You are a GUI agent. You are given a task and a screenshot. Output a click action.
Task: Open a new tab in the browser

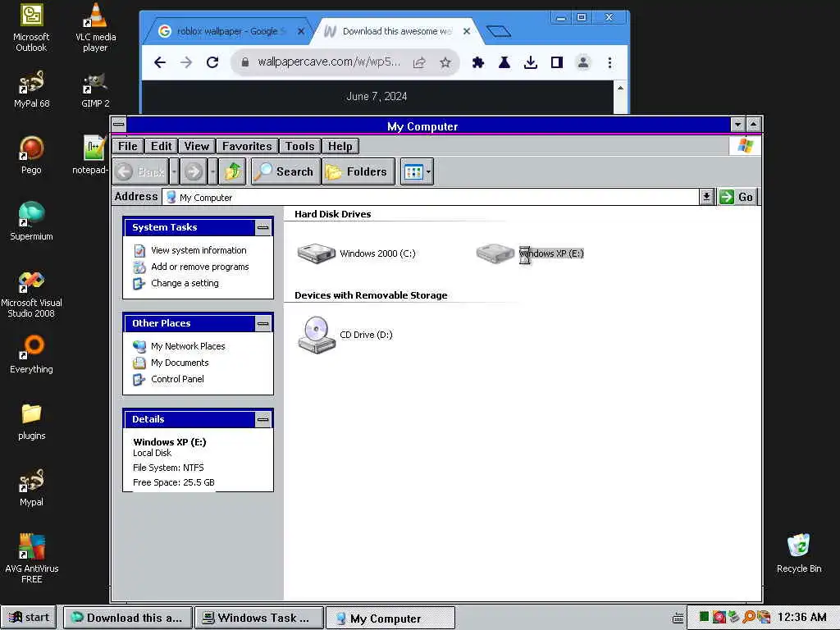pyautogui.click(x=499, y=32)
